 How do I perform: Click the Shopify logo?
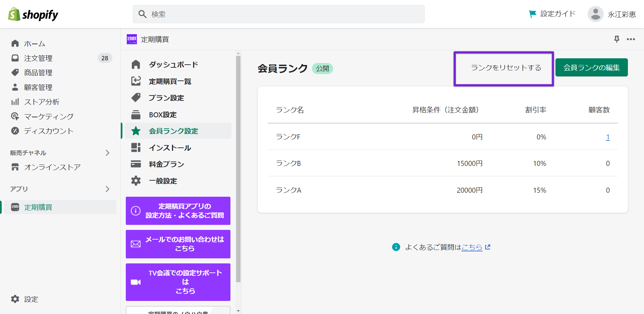(33, 14)
